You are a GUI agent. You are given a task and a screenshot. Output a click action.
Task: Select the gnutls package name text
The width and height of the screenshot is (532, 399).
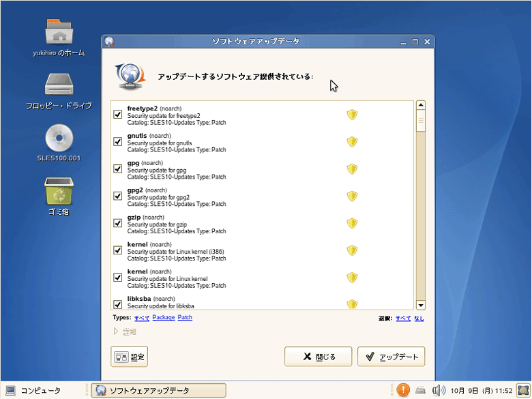(137, 136)
